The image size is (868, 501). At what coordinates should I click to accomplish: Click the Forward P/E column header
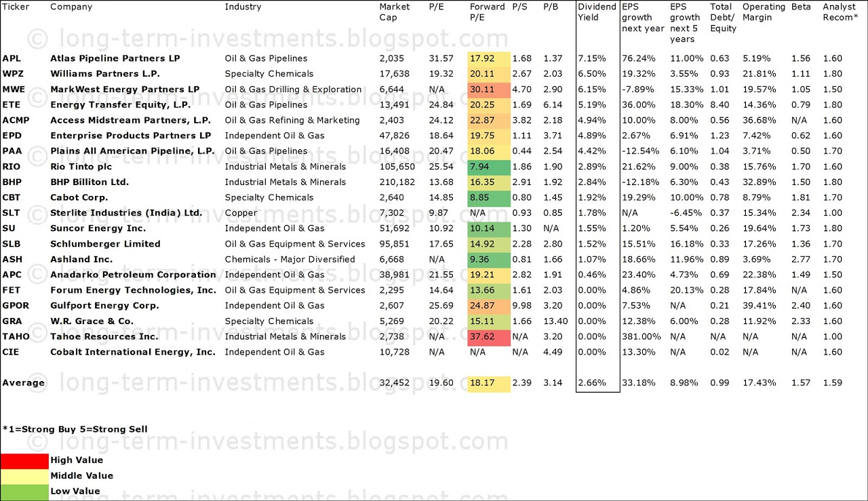coord(487,12)
